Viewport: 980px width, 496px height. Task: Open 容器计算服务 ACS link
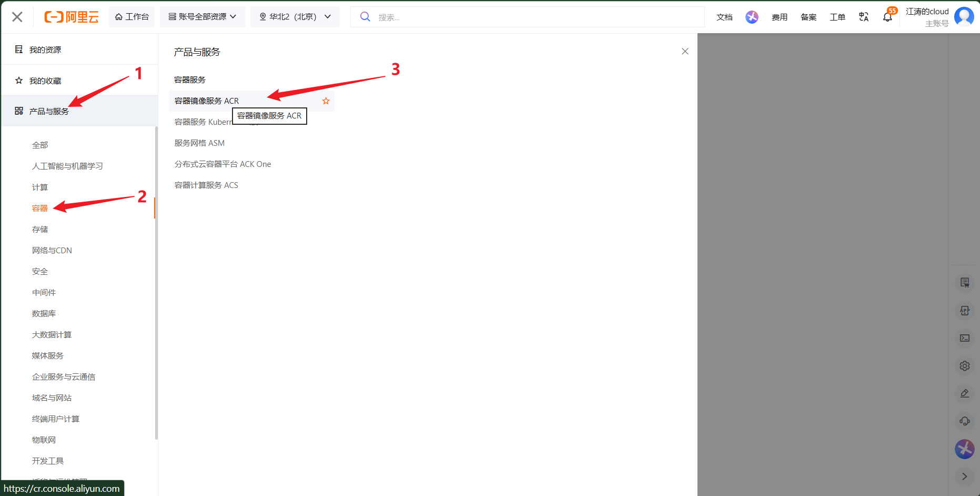tap(206, 185)
